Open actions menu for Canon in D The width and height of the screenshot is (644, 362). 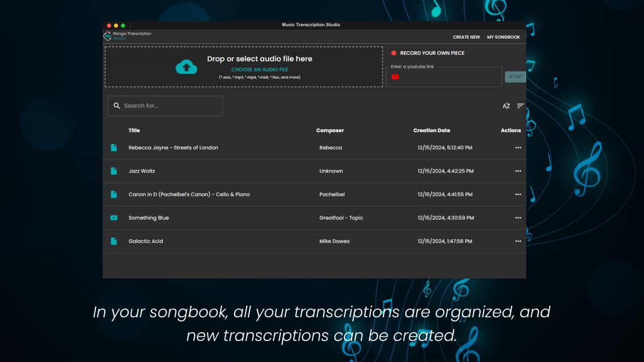tap(518, 195)
